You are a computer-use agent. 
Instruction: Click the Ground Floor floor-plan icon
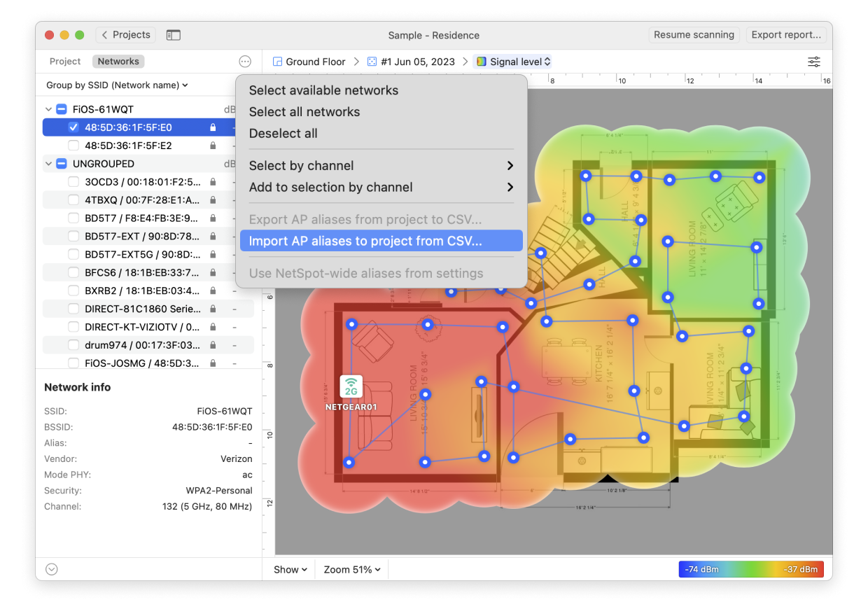(x=277, y=62)
